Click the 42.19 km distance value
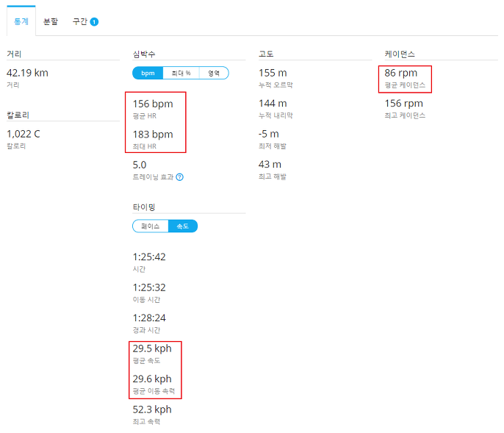Screen dimensions: 504x433 [x=27, y=73]
